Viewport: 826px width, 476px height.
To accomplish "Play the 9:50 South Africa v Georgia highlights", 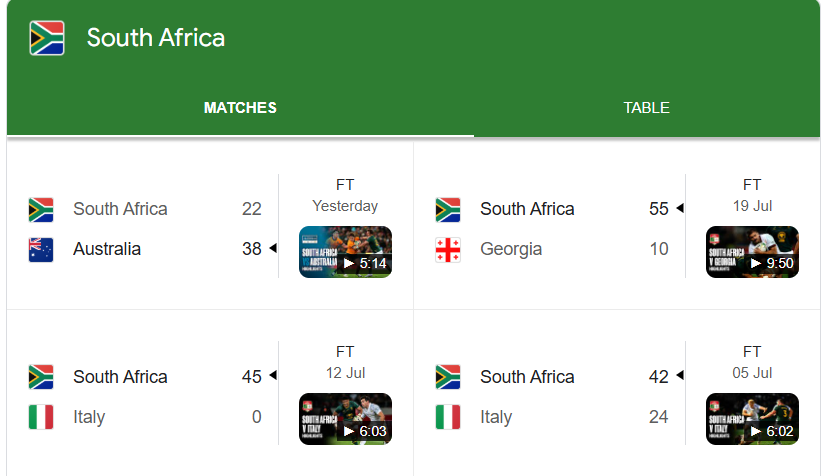I will point(752,252).
